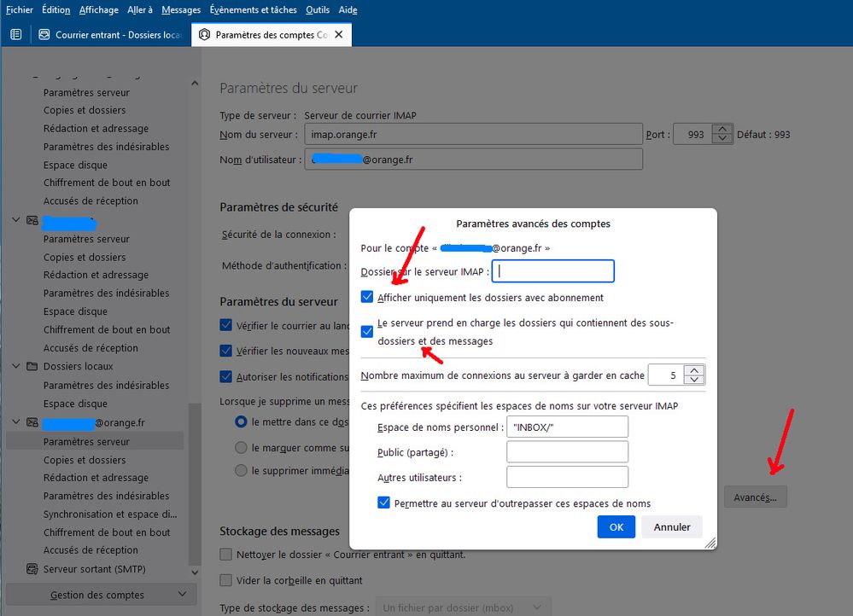Click the Serveur sortant (SMTP) icon

click(x=32, y=569)
